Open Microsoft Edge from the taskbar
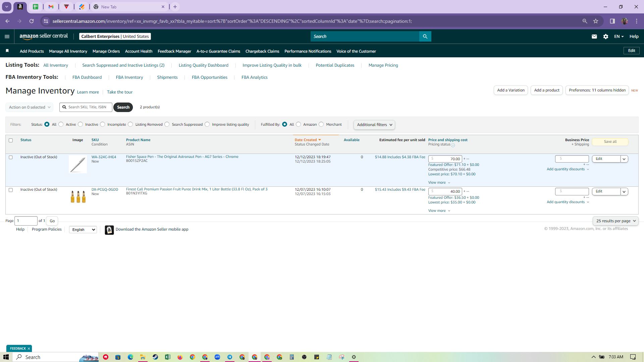This screenshot has height=362, width=644. click(x=130, y=357)
